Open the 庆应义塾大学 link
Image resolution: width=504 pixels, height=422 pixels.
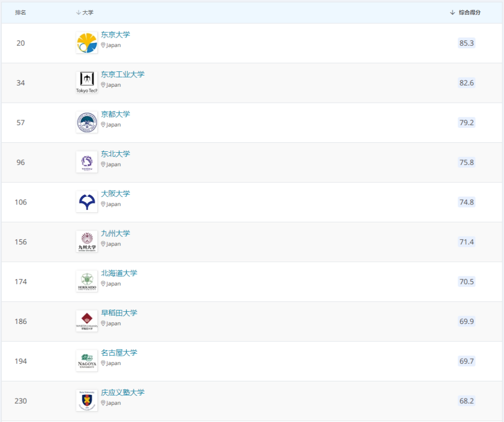123,393
